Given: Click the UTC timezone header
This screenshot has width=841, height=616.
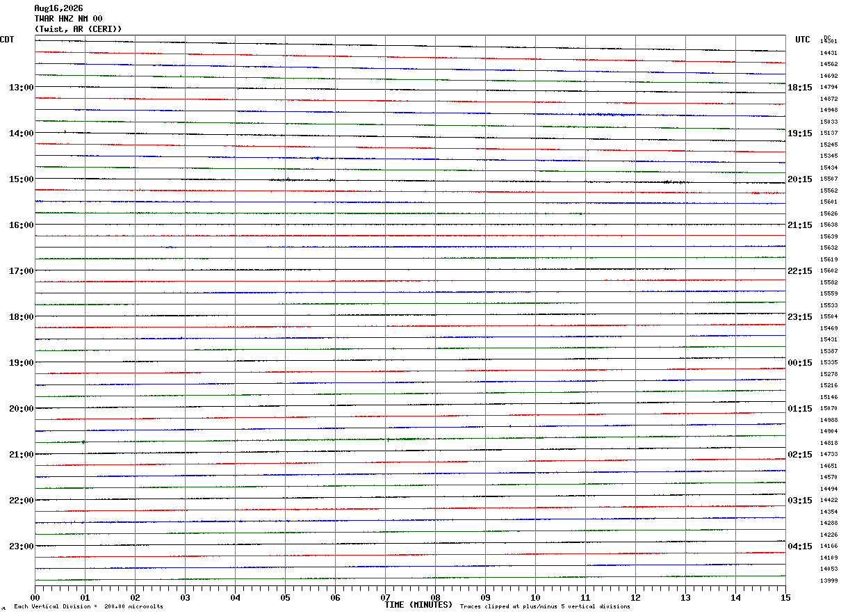Looking at the screenshot, I should point(803,40).
